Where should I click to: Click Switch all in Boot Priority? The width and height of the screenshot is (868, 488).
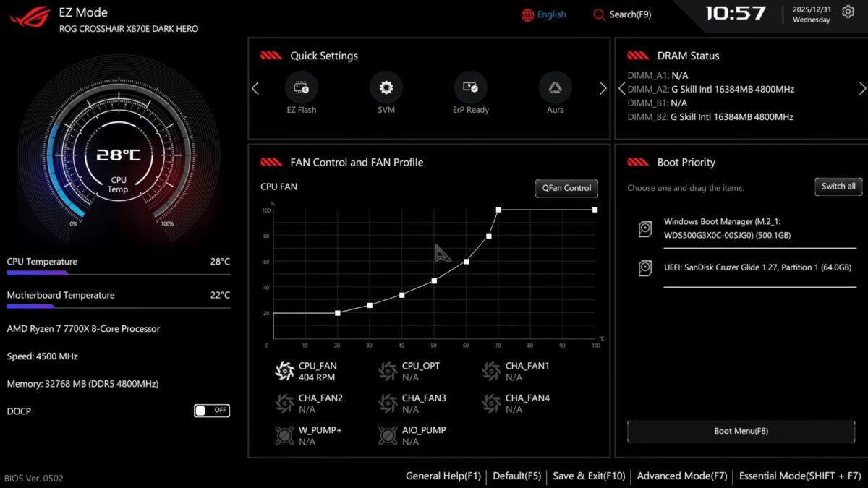[838, 186]
